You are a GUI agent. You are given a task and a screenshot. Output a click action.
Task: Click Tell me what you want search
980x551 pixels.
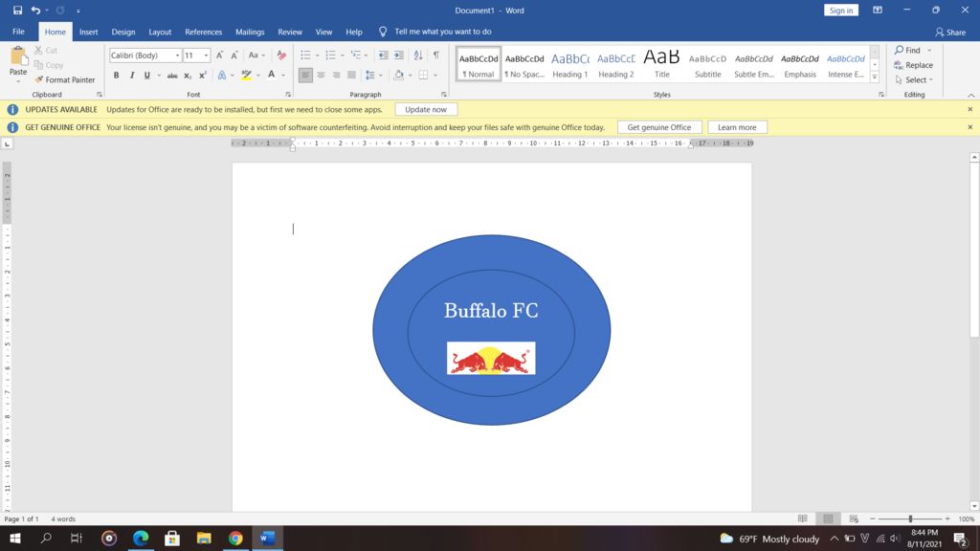click(442, 32)
